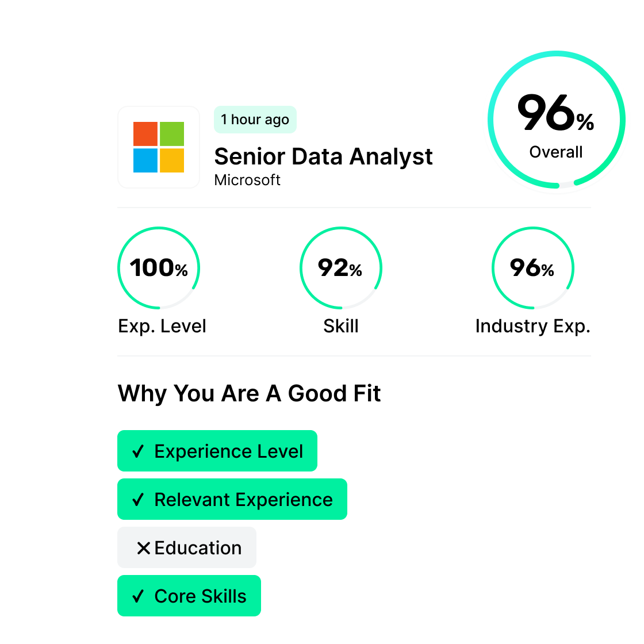Select the Relevant Experience tag
Screen dimensions: 644x644
[x=232, y=500]
